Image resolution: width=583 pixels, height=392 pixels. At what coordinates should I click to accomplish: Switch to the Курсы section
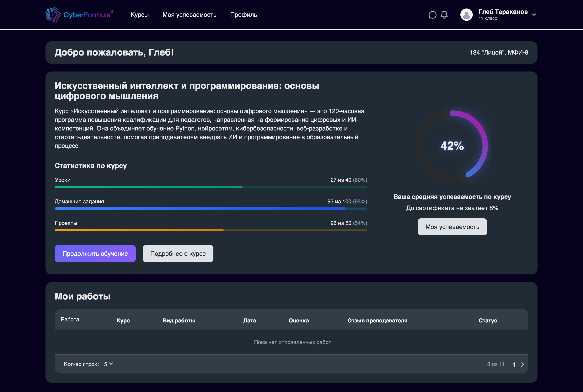click(x=139, y=15)
